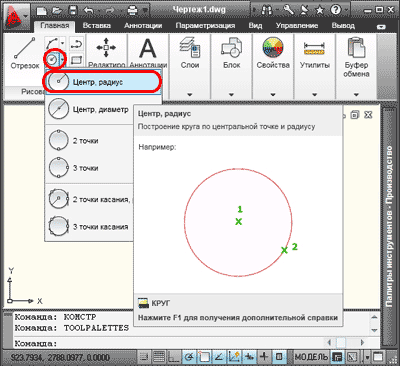Expand the Блок panel arrow

point(232,95)
